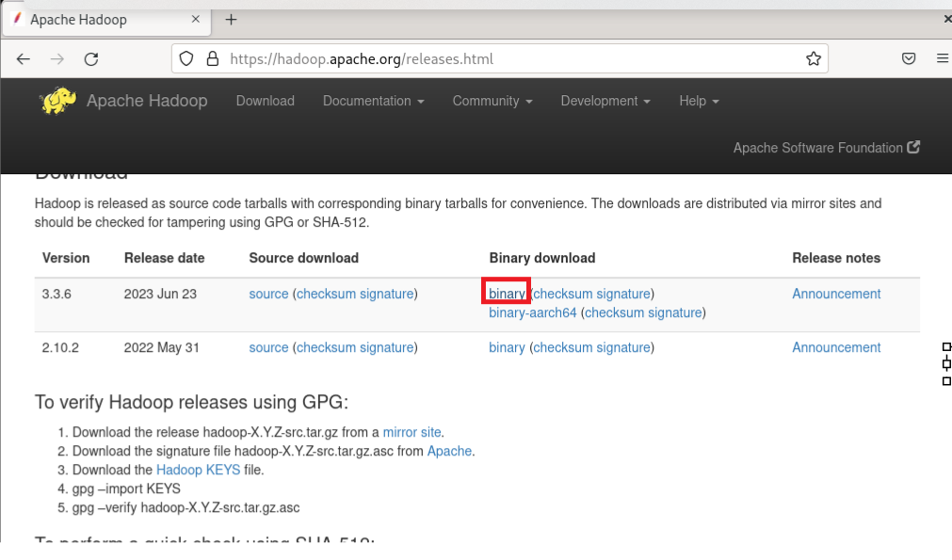Open the tracking protection shield icon
This screenshot has width=952, height=560.
click(186, 59)
